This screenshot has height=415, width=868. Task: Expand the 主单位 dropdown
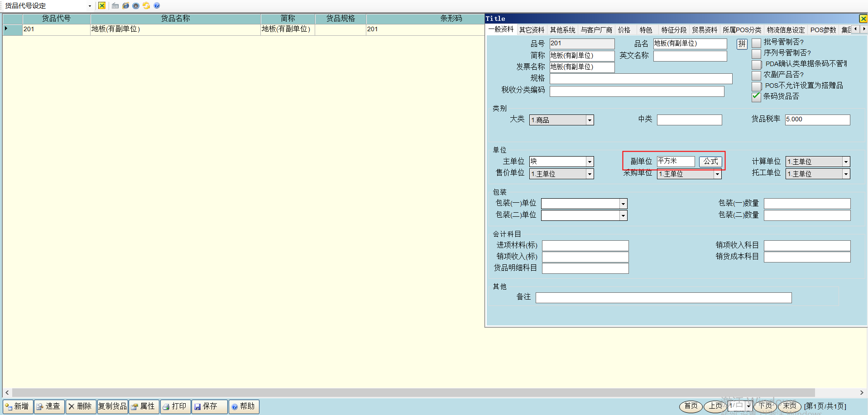point(590,162)
